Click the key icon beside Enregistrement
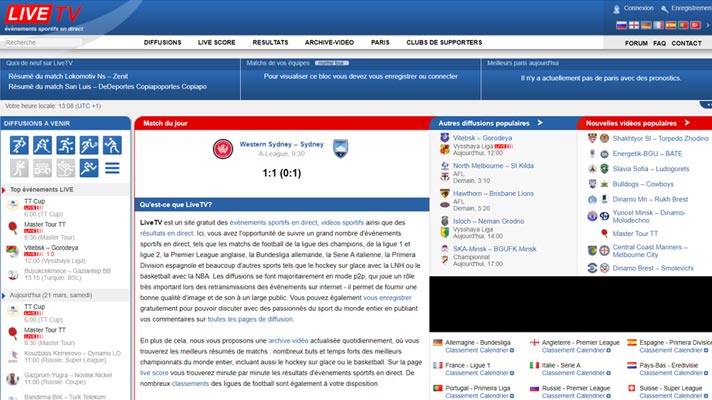The width and height of the screenshot is (712, 400). (664, 9)
